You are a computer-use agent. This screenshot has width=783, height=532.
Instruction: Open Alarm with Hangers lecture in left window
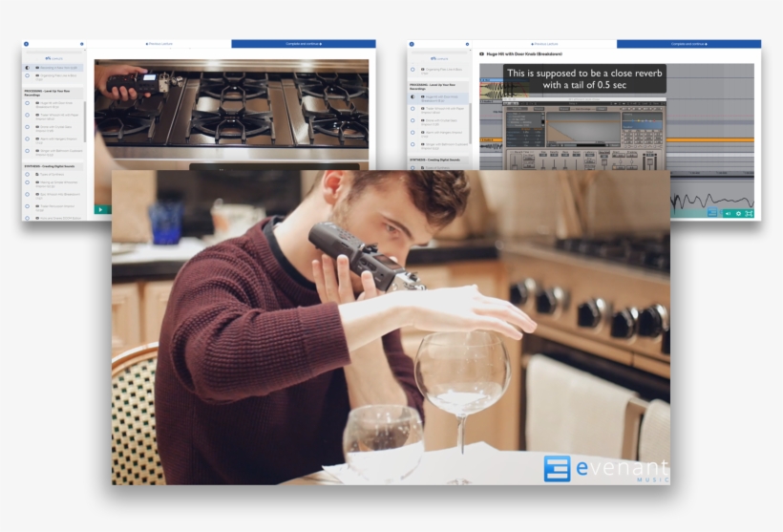click(56, 140)
